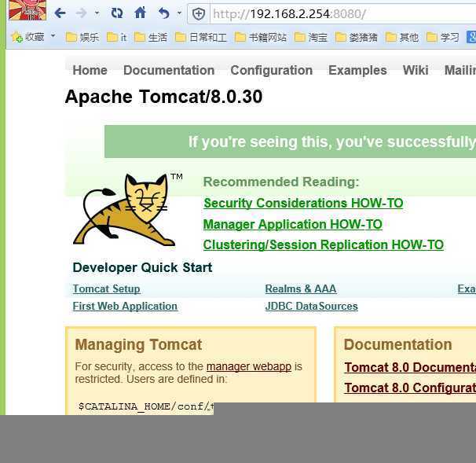This screenshot has width=476, height=463.
Task: Open the 生活 bookmark folder
Action: click(x=151, y=38)
